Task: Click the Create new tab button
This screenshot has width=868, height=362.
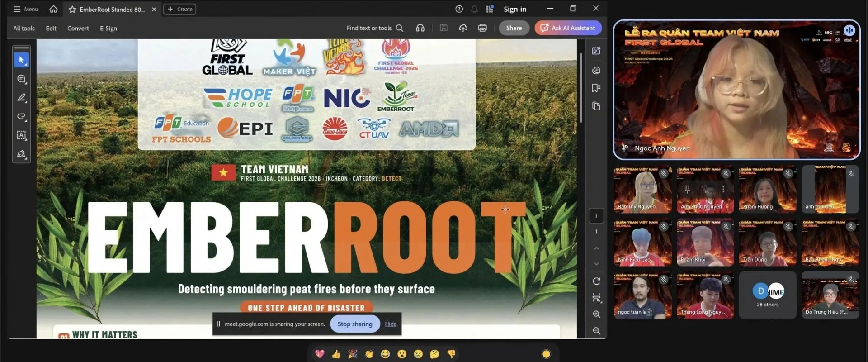Action: 179,9
